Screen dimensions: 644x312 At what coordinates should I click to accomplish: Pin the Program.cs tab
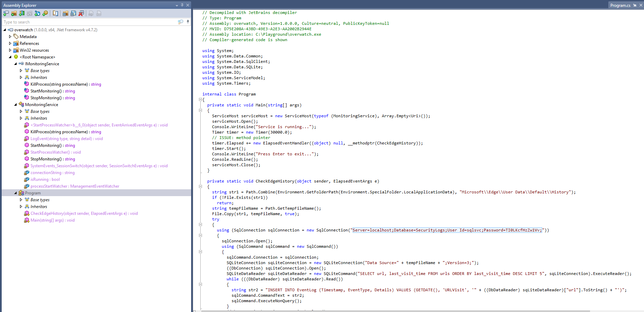635,5
